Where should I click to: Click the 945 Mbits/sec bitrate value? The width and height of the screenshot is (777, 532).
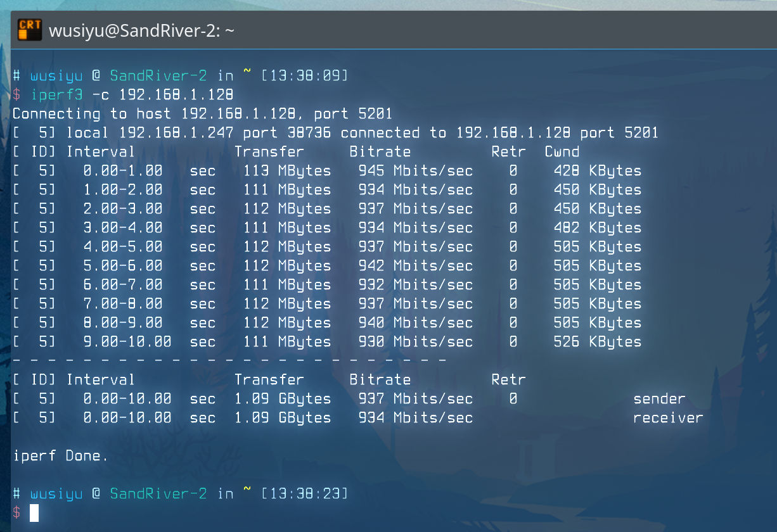(416, 171)
